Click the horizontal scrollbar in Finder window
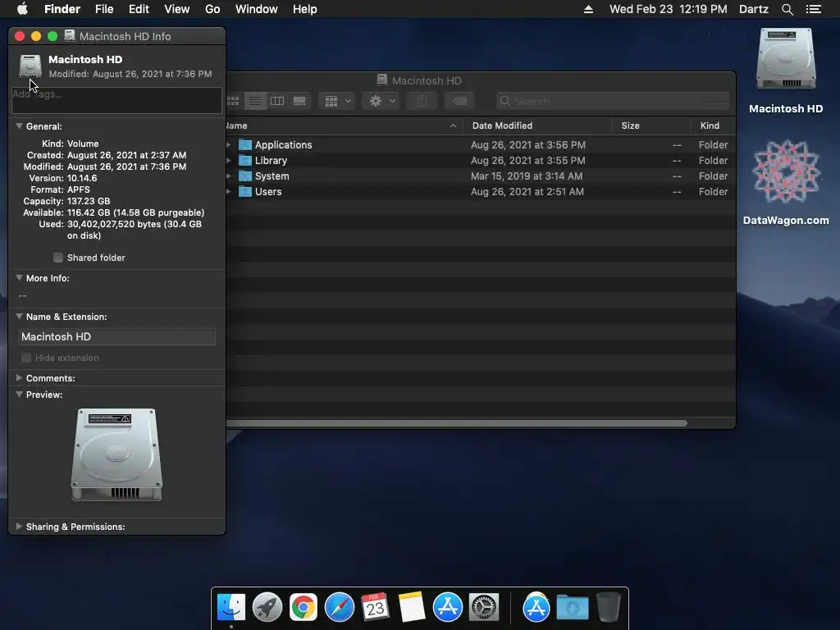 [456, 423]
